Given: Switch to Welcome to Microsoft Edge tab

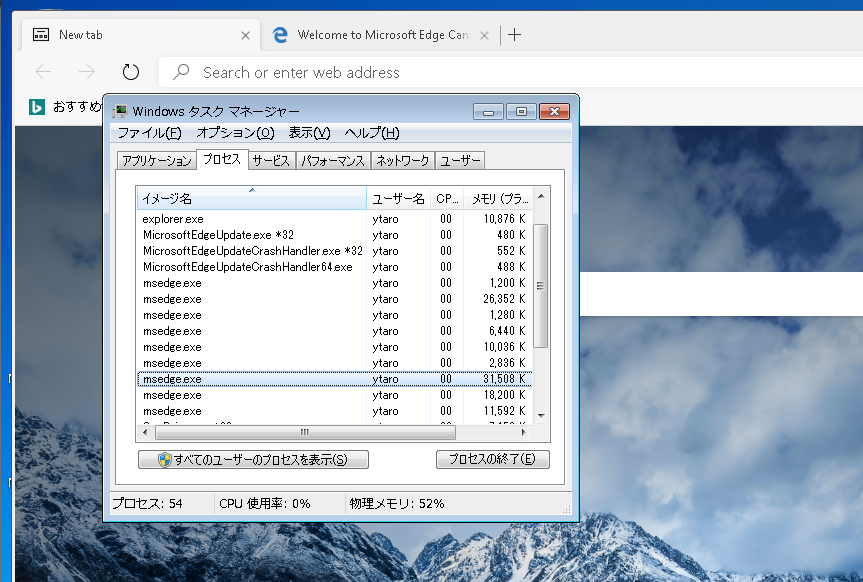Looking at the screenshot, I should click(381, 35).
